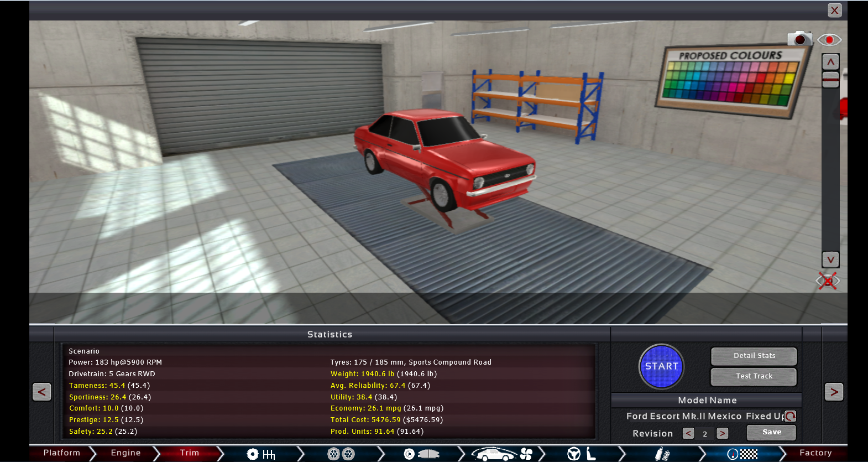The height and width of the screenshot is (462, 868).
Task: Go to next panel with red right arrow
Action: [x=834, y=392]
